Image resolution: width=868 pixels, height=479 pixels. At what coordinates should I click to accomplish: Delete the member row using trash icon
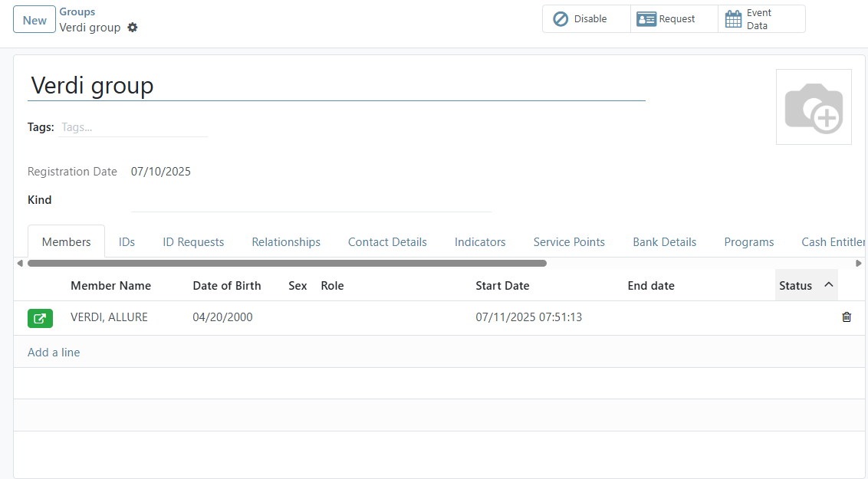(847, 317)
